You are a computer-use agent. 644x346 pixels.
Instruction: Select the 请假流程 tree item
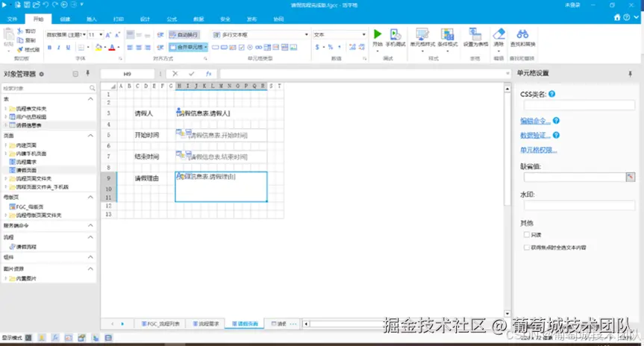tap(26, 247)
